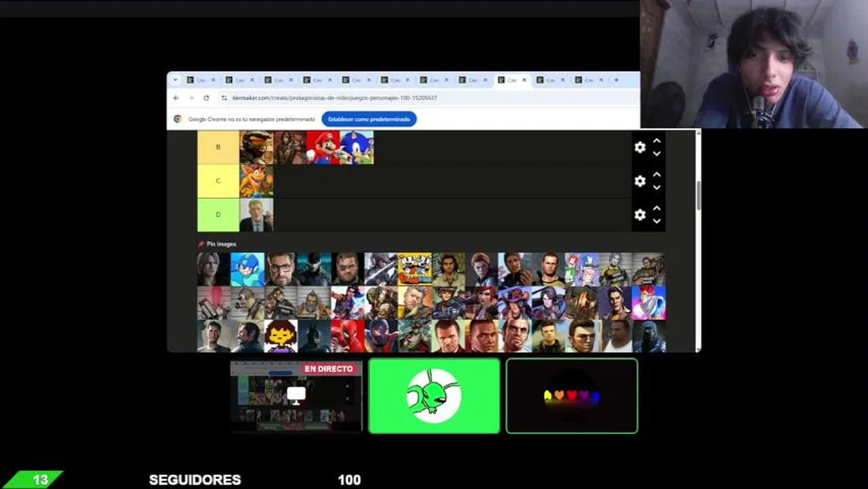Select suited man image in tier D
Screen dimensions: 868x489
[256, 215]
